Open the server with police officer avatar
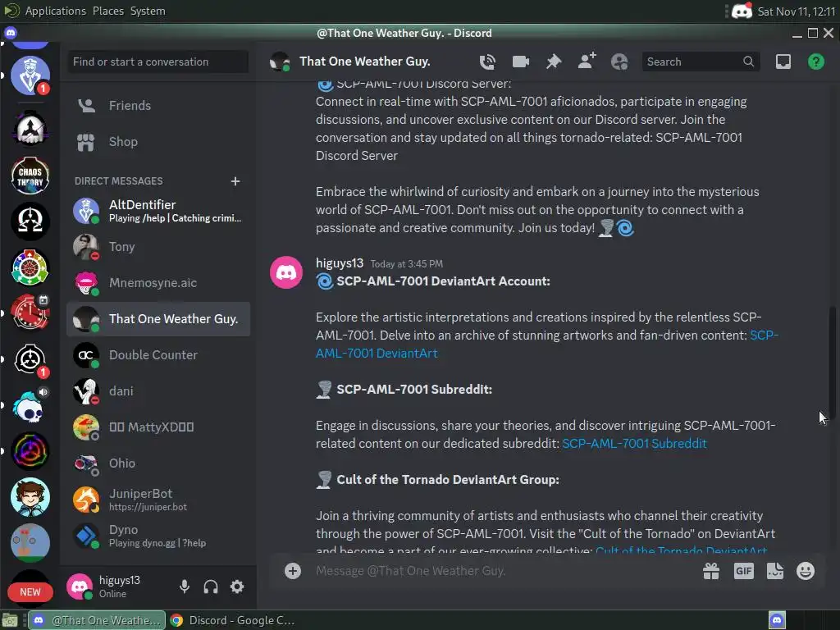The image size is (840, 630). [30, 75]
